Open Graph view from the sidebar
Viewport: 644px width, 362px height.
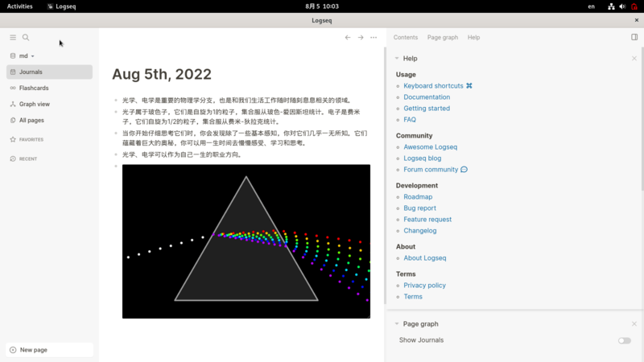pos(34,104)
